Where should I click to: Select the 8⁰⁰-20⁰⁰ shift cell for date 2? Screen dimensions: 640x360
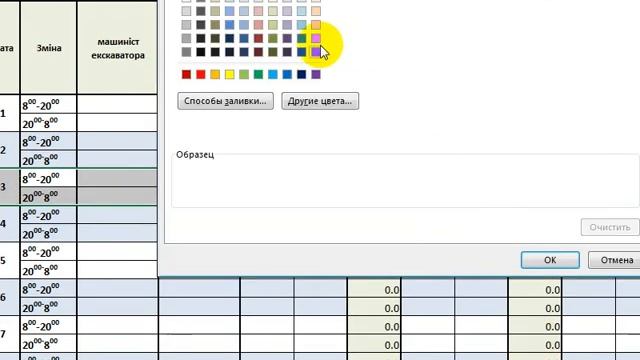click(x=49, y=141)
